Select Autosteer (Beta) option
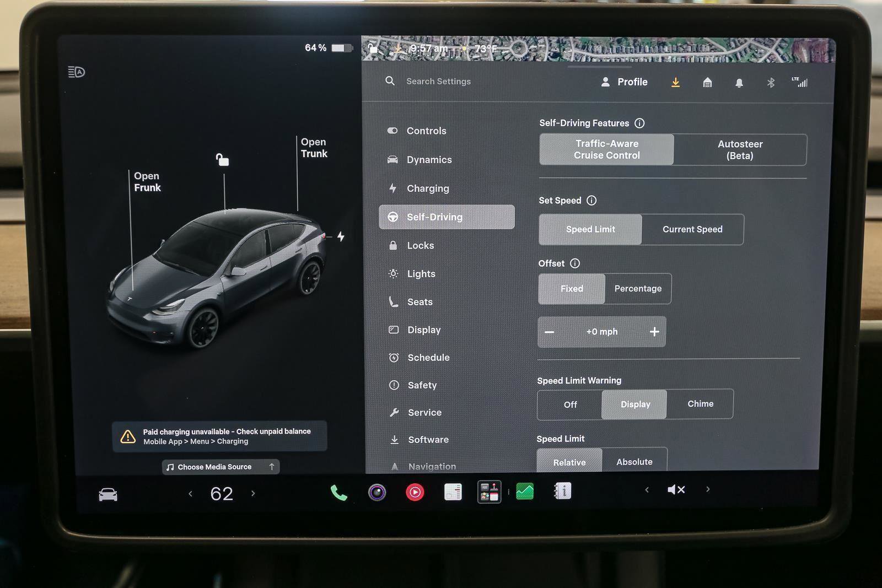The width and height of the screenshot is (882, 588). coord(740,150)
